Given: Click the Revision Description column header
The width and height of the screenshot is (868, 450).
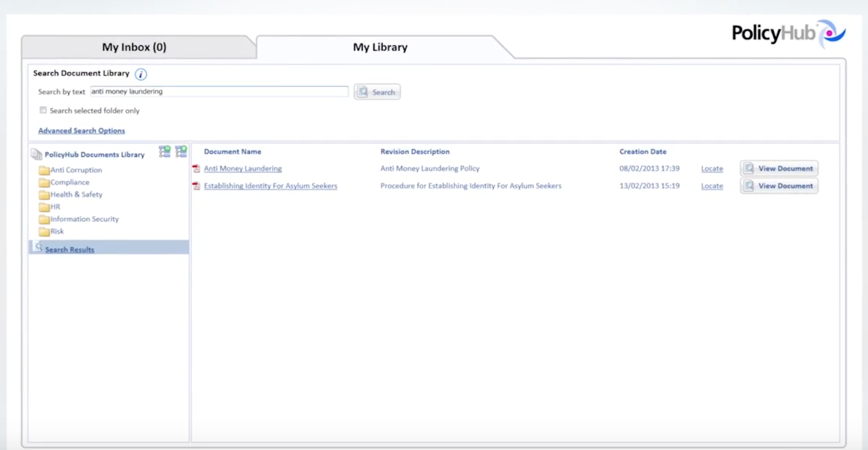Looking at the screenshot, I should tap(415, 152).
